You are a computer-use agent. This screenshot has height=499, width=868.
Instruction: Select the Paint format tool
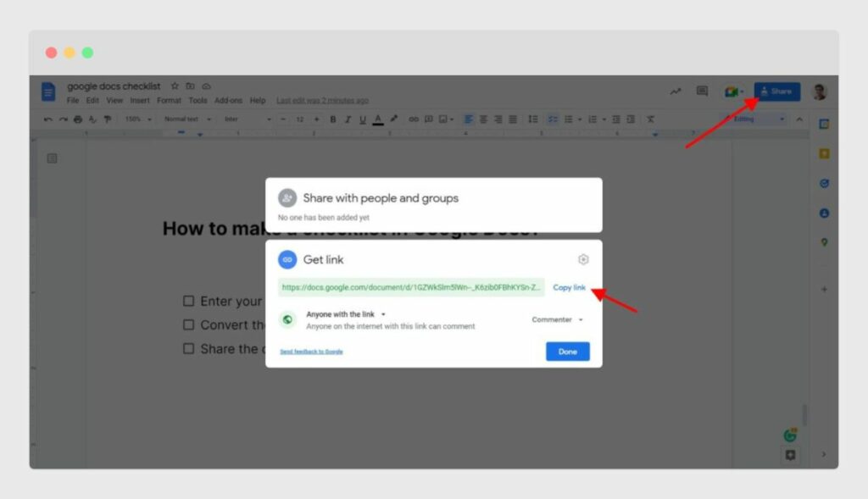(107, 119)
